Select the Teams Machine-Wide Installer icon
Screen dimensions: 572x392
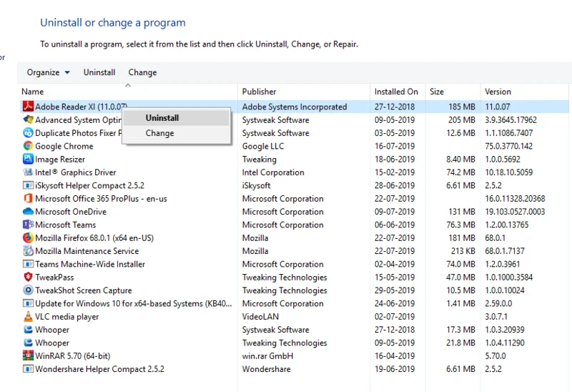(28, 264)
